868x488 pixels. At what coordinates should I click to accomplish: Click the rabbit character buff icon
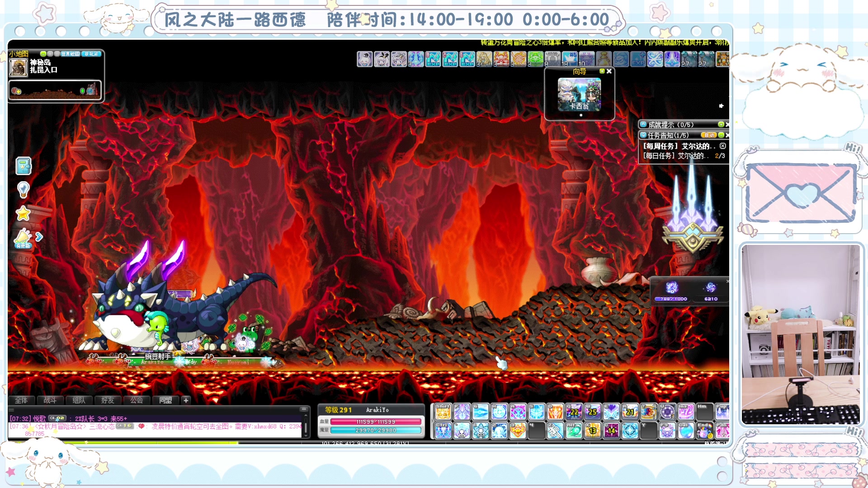pos(365,59)
